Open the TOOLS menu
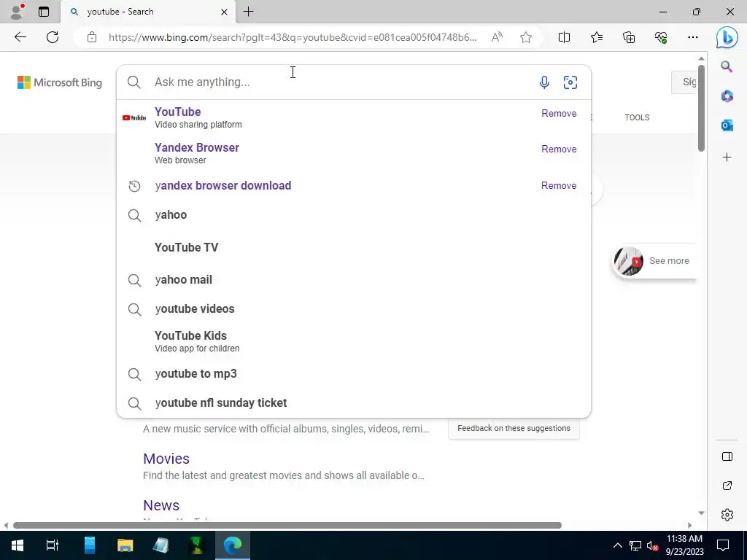The height and width of the screenshot is (560, 747). (x=637, y=117)
